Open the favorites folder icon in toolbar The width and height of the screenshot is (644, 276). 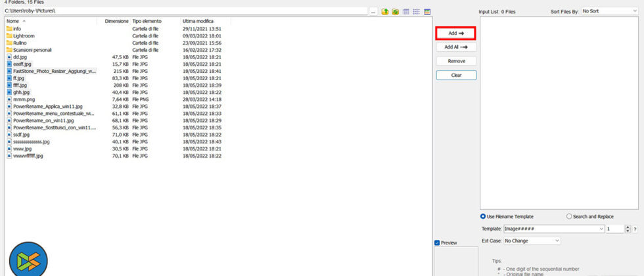point(395,12)
